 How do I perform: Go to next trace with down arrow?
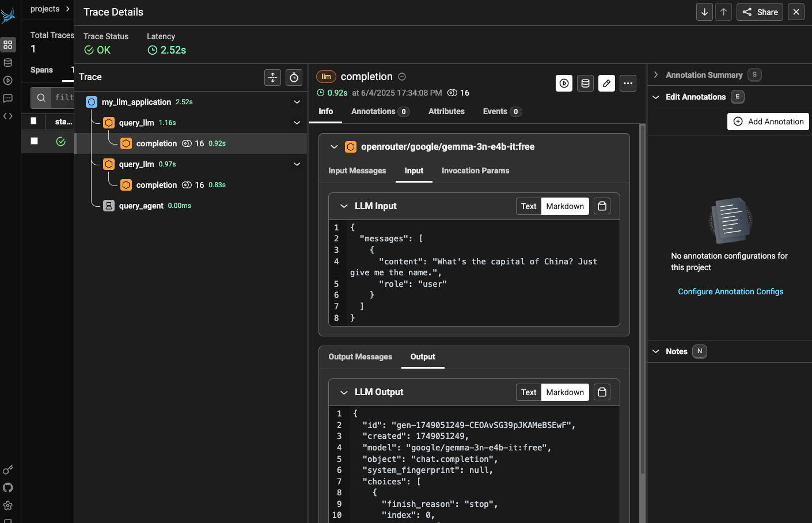704,12
